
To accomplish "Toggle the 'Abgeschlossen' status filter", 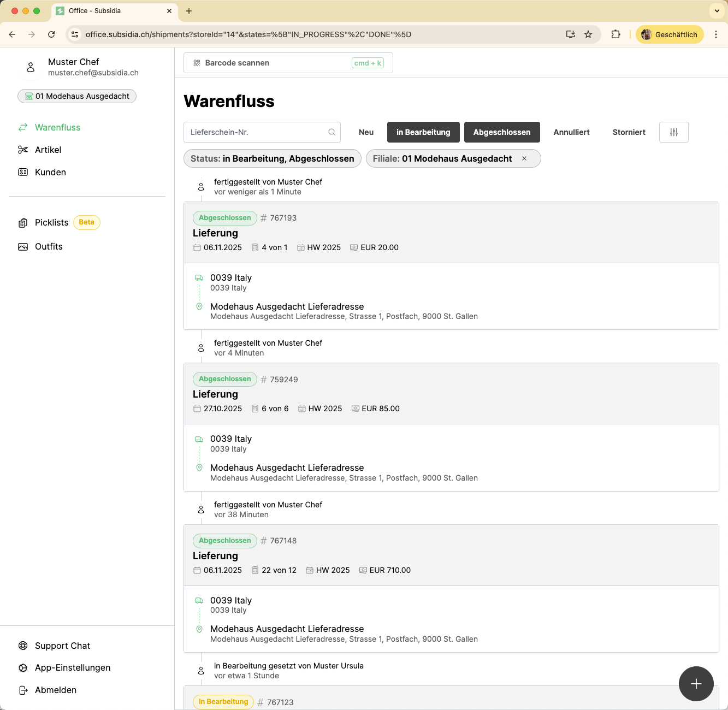I will [x=501, y=132].
